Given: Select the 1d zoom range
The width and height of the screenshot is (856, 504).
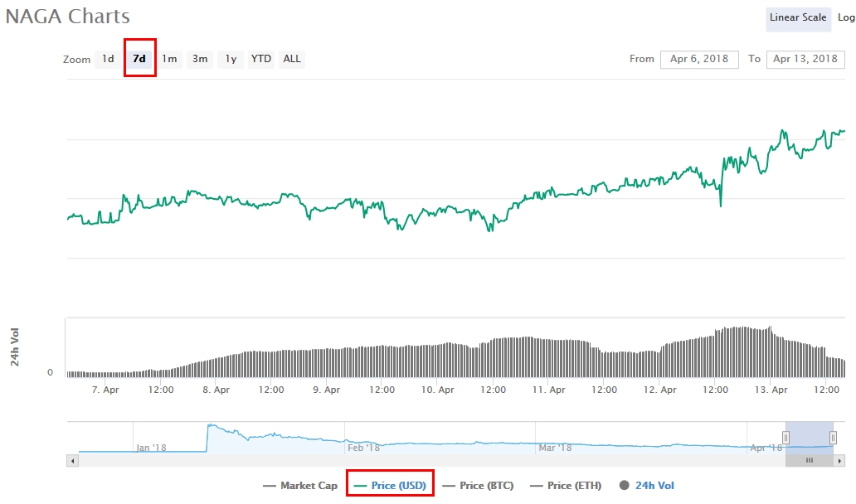Looking at the screenshot, I should pyautogui.click(x=108, y=59).
